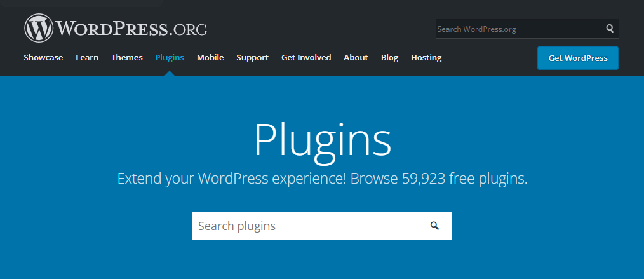
Task: Open the Blog link
Action: click(389, 57)
